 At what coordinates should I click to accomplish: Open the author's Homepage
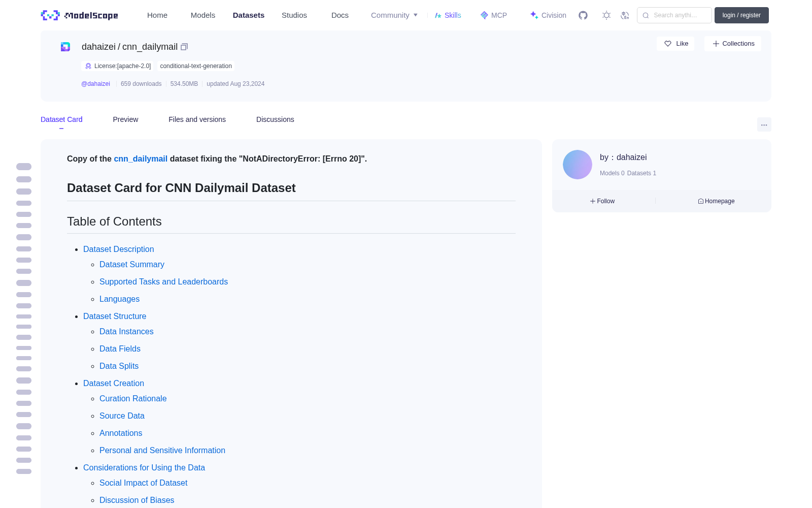716,201
